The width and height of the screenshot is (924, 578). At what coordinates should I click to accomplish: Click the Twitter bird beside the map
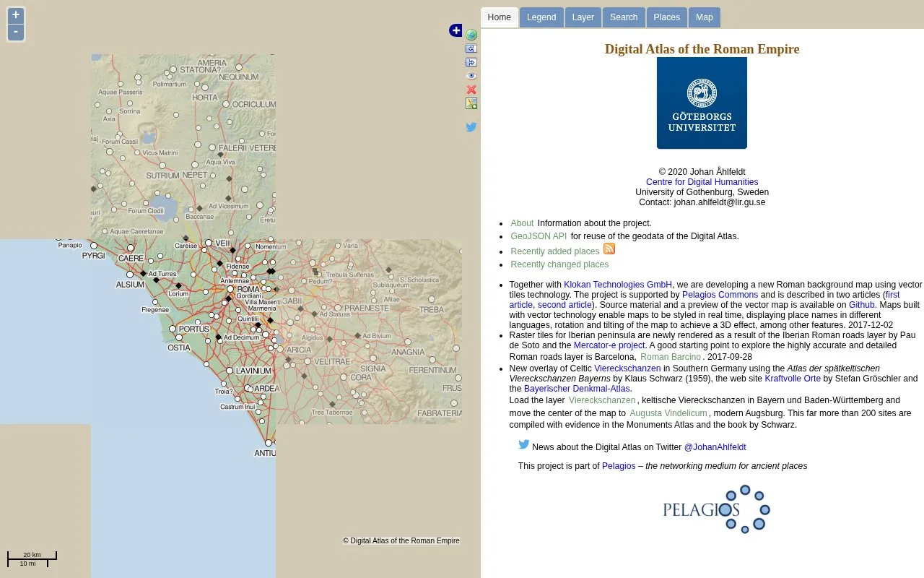(471, 127)
